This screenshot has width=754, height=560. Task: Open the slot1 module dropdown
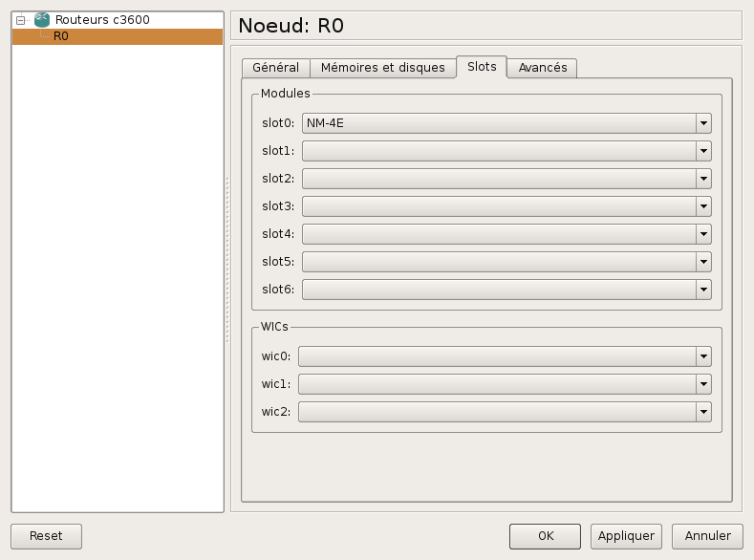coord(506,151)
